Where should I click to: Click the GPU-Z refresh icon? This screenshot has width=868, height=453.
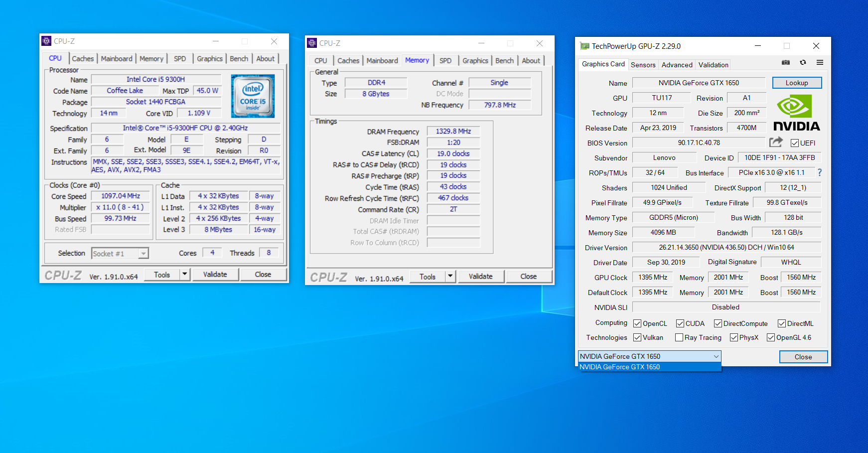(x=803, y=63)
